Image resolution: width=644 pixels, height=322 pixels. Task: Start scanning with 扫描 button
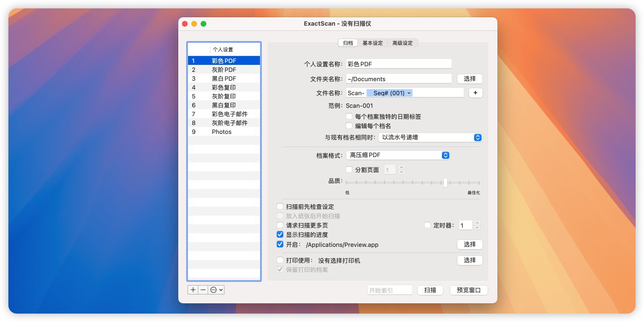click(430, 290)
